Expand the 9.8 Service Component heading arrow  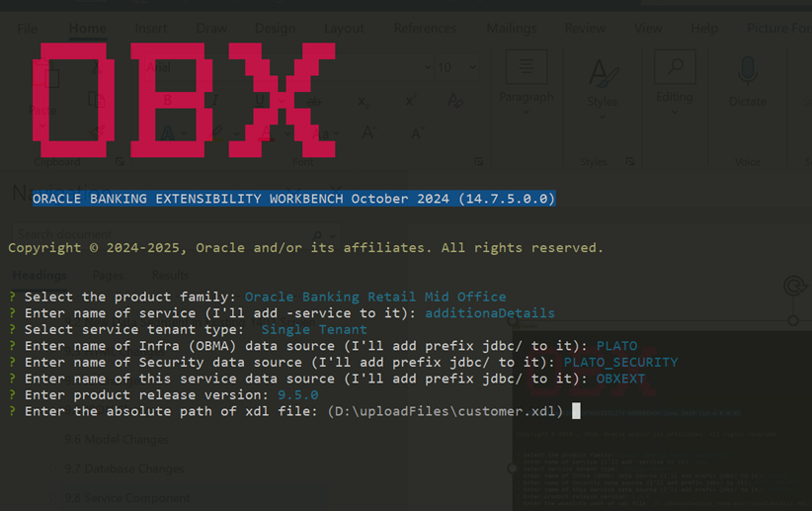(x=51, y=497)
